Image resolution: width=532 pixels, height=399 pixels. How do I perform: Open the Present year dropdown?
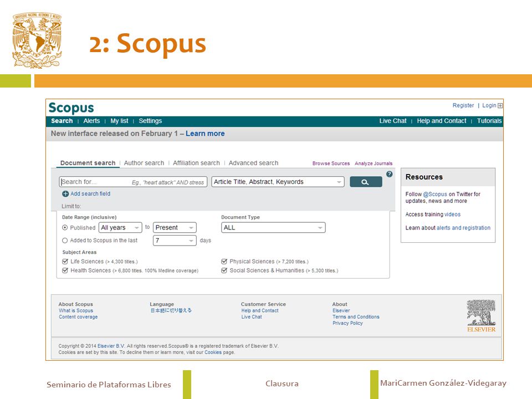(x=175, y=228)
